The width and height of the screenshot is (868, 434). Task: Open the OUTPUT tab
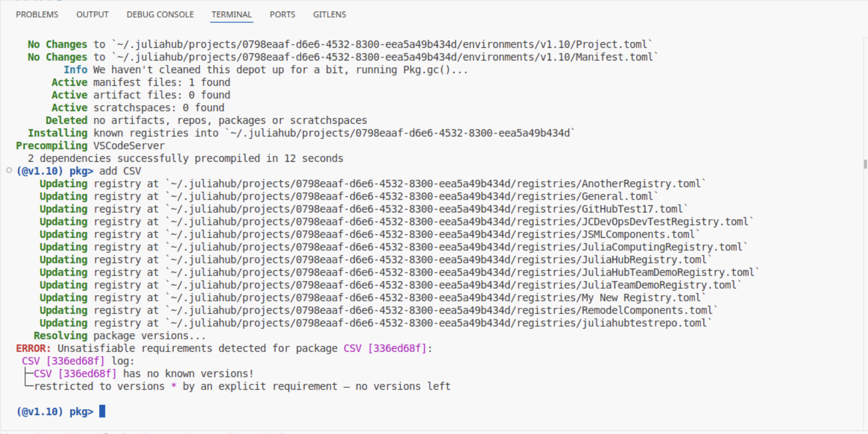91,14
